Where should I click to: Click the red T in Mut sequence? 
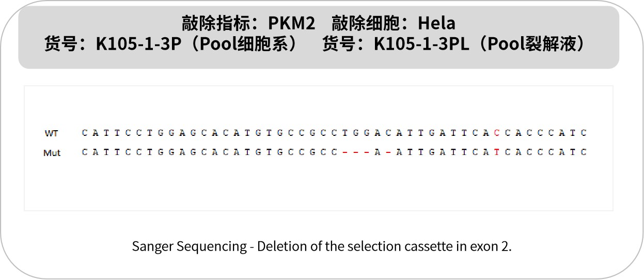point(497,152)
